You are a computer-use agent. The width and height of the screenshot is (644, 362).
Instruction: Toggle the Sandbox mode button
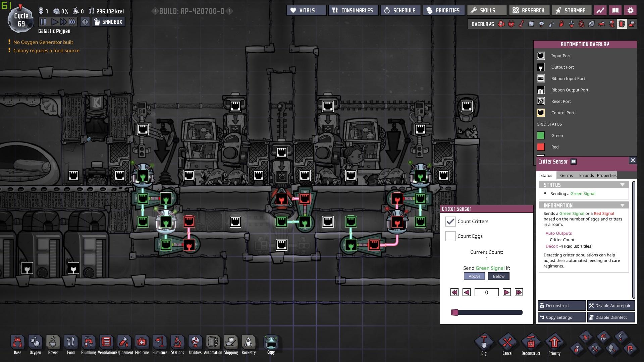coord(108,22)
